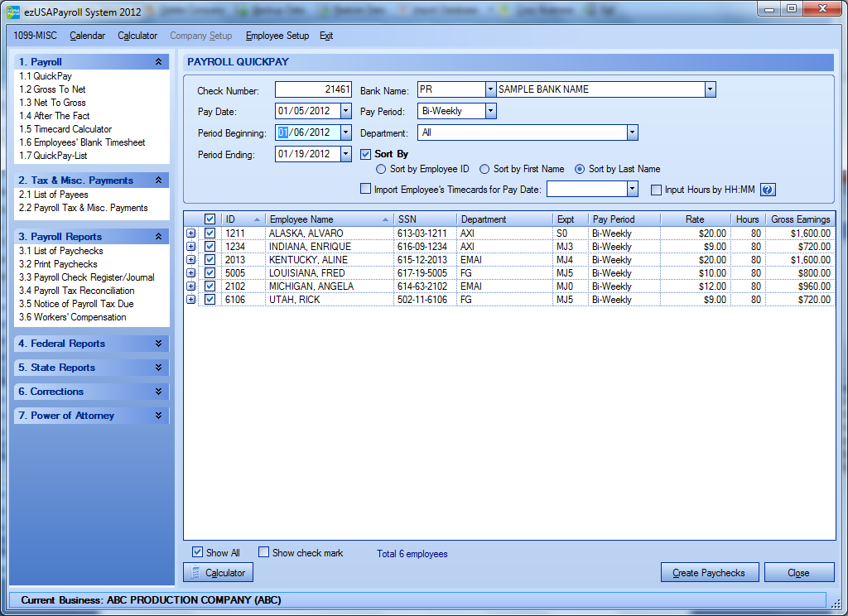Image resolution: width=848 pixels, height=616 pixels.
Task: Expand the Federal Reports section
Action: (158, 344)
